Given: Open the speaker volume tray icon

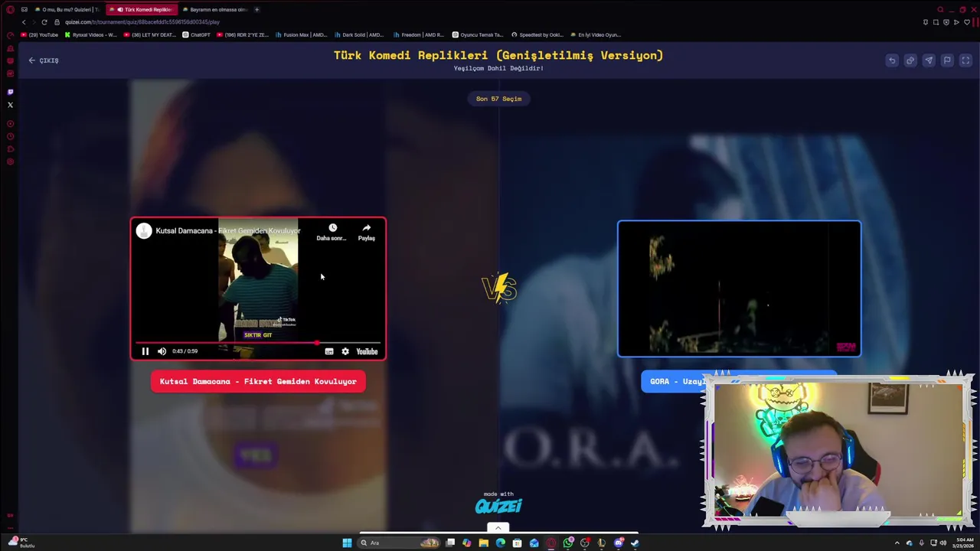Looking at the screenshot, I should 942,543.
